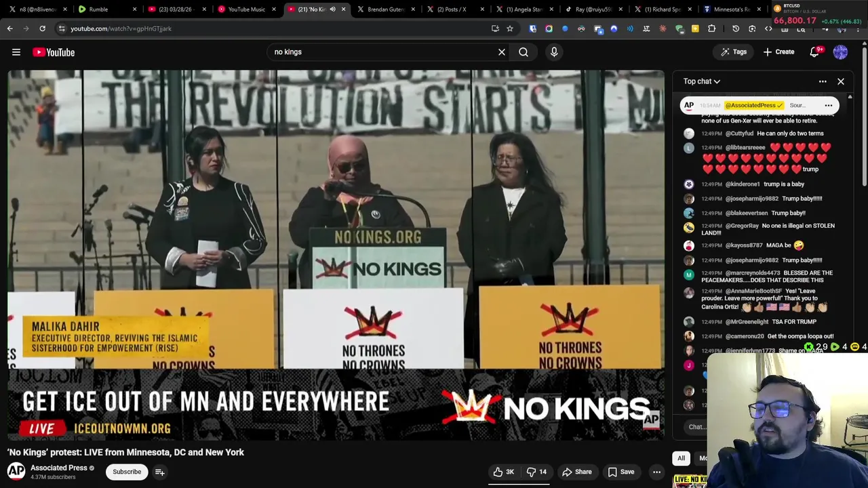Open YouTube notifications bell
868x488 pixels.
pyautogui.click(x=815, y=52)
